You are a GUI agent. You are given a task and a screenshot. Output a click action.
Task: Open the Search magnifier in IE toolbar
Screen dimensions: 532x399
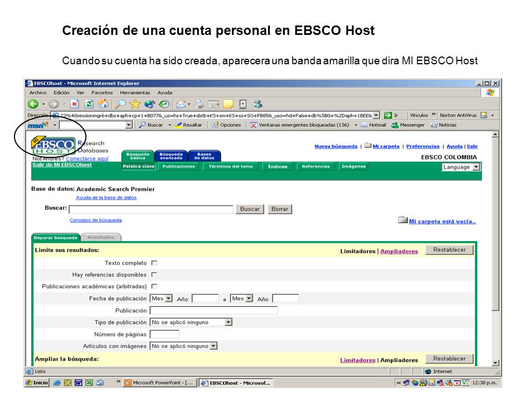[x=120, y=104]
